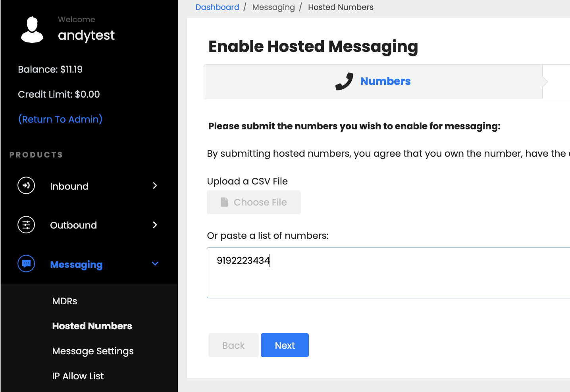Screen dimensions: 570x392
Task: Collapse the Messaging menu chevron
Action: (x=155, y=264)
